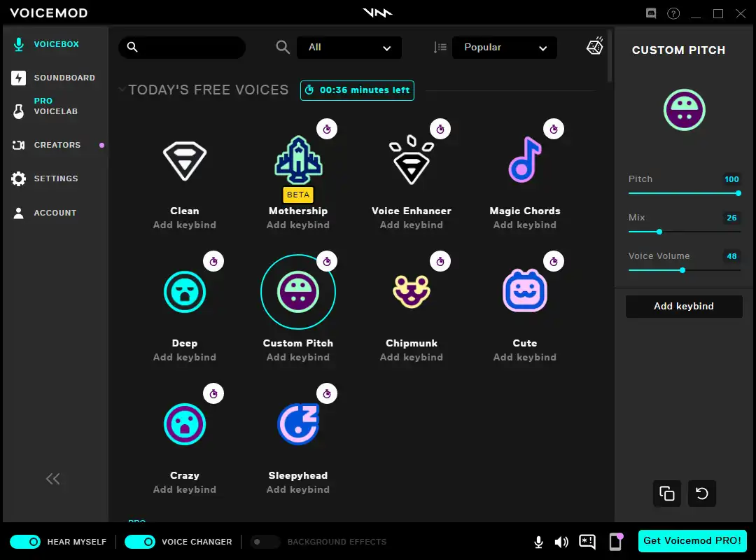The width and height of the screenshot is (756, 560).
Task: Enable the Background Effects switch
Action: (x=265, y=542)
